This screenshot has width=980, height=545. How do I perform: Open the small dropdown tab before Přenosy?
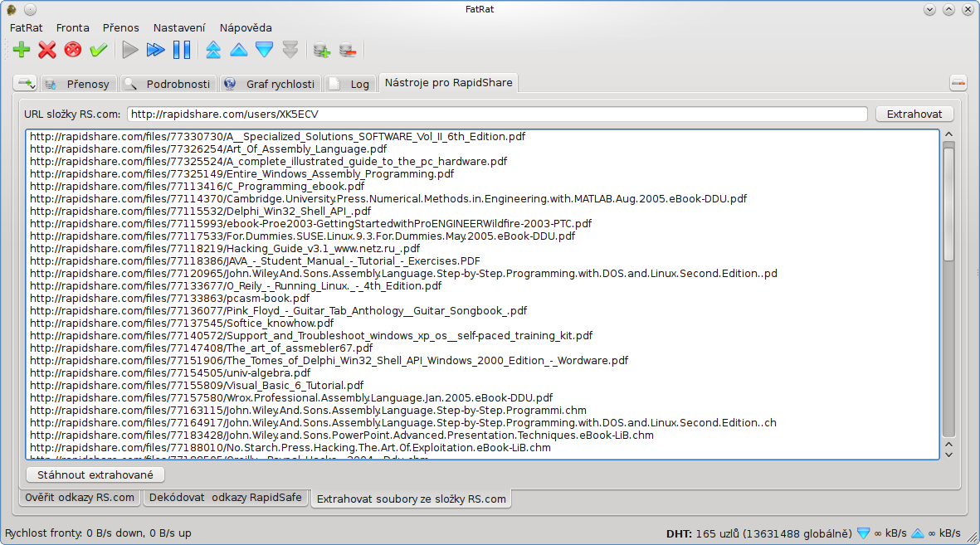pyautogui.click(x=26, y=83)
